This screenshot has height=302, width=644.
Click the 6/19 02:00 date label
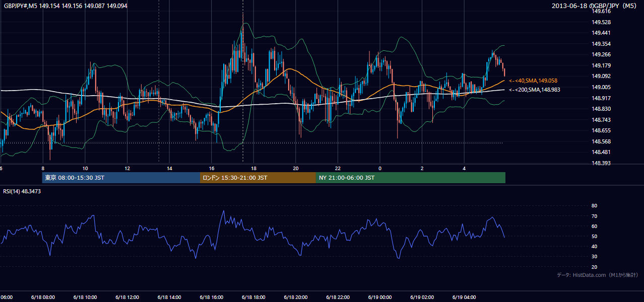[x=422, y=297]
